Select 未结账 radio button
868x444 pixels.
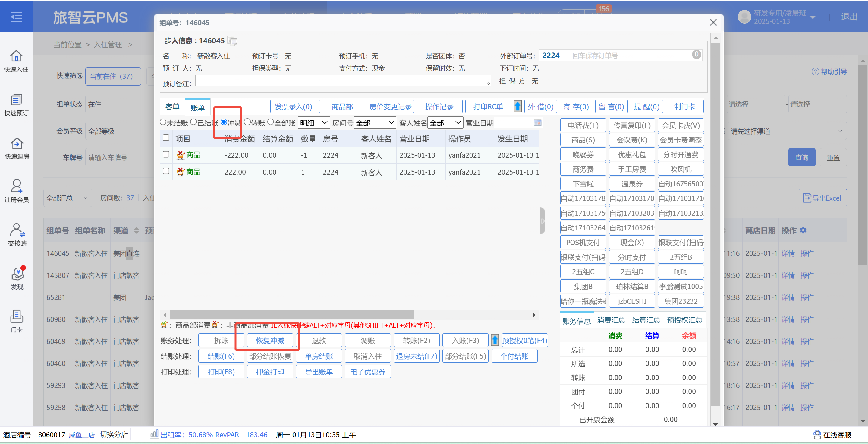(163, 122)
